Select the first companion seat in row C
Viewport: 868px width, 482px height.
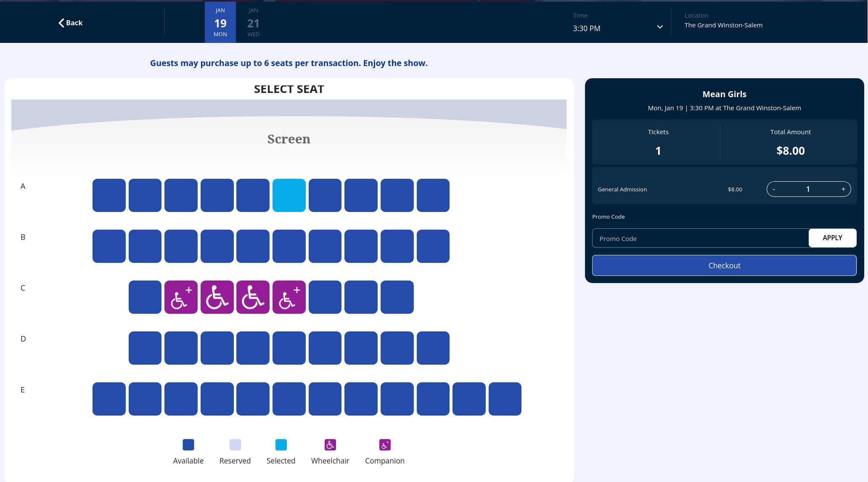(x=181, y=297)
